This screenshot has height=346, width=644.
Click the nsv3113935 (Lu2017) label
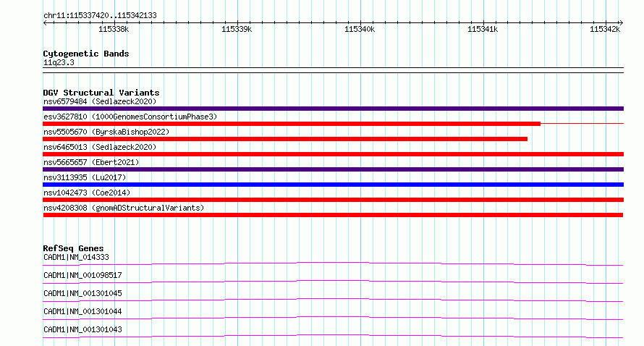click(x=85, y=177)
